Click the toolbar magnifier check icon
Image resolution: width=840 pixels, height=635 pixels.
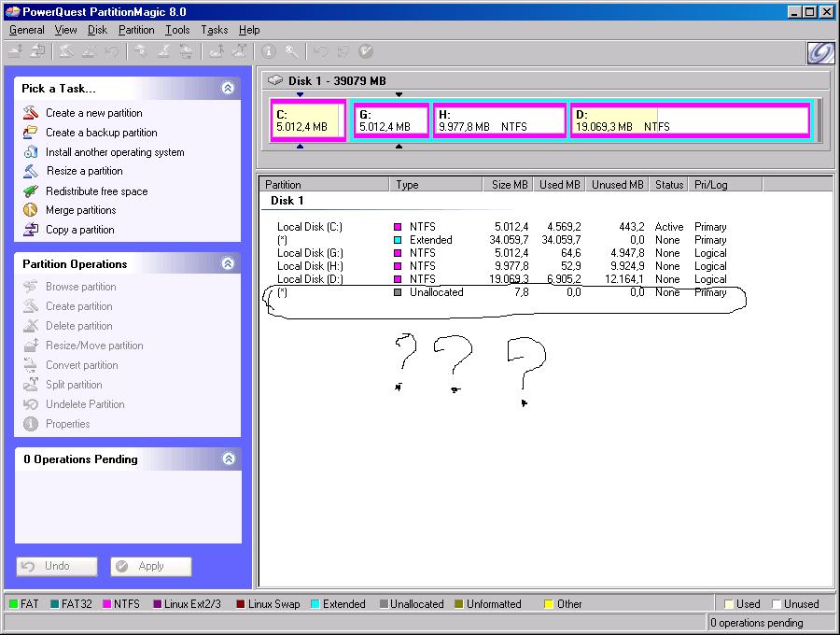[x=291, y=51]
